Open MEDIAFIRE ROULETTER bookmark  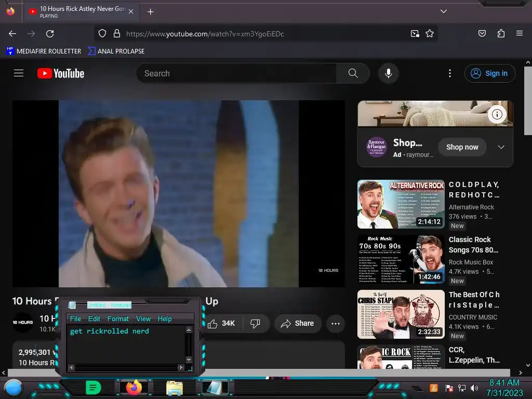click(x=44, y=51)
